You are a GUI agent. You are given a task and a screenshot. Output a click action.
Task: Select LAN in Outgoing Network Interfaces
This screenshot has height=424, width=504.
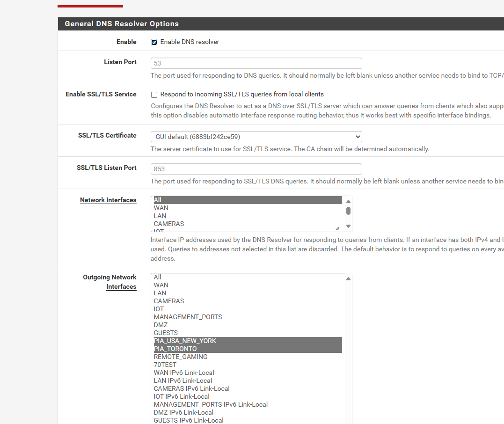point(248,293)
